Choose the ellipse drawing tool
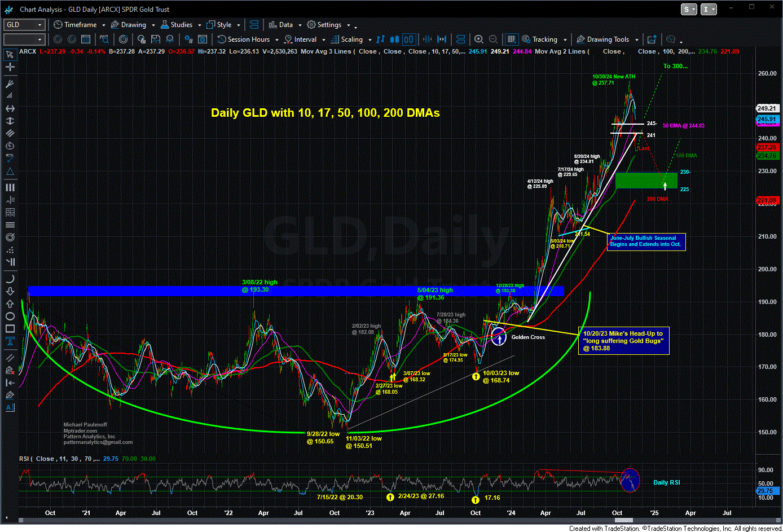 pos(10,316)
